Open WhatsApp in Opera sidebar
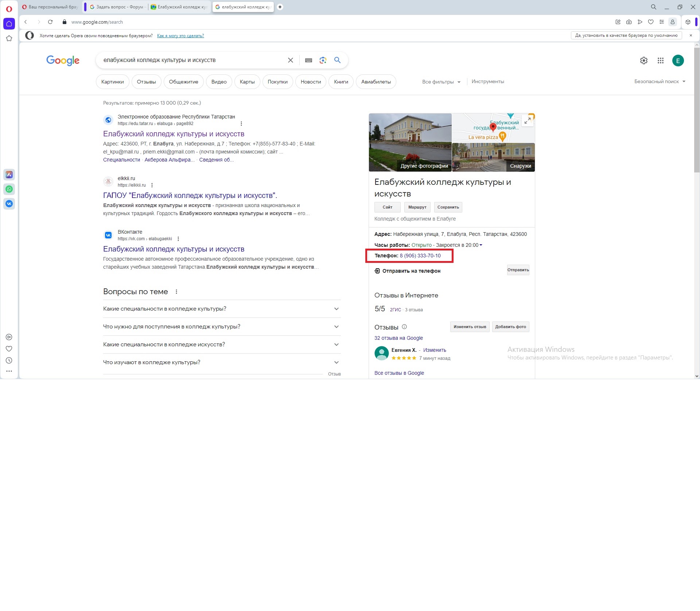 [9, 189]
